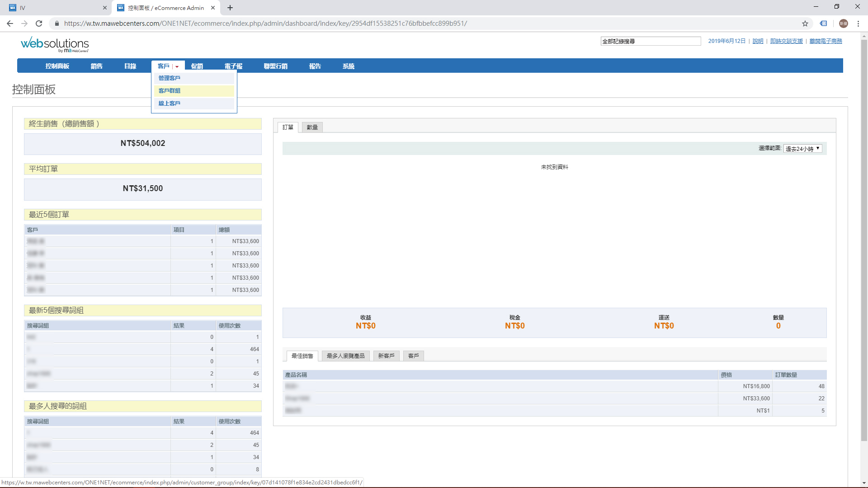Close the eCommerce Admin browser tab
The height and width of the screenshot is (488, 868).
[x=213, y=8]
